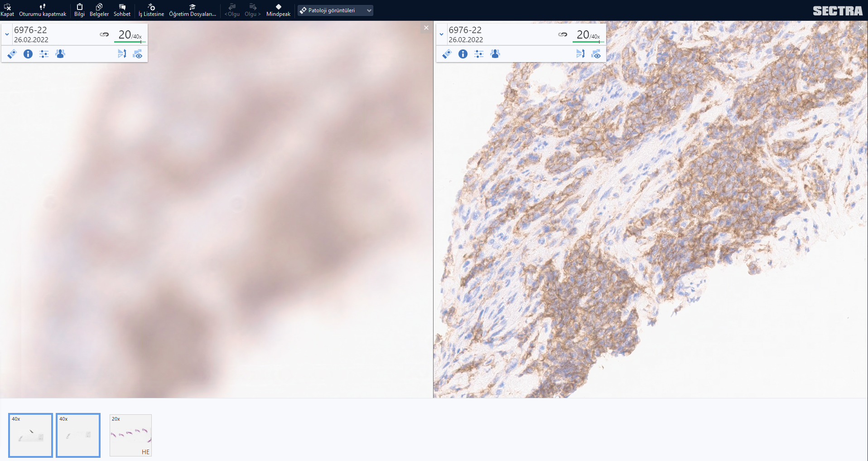Select the slide label tool in right viewer
The image size is (868, 461).
coord(447,54)
